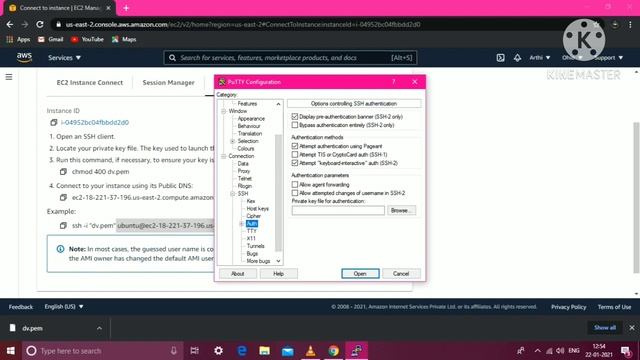The width and height of the screenshot is (640, 360).
Task: Collapse the Window tree node
Action: (x=224, y=111)
